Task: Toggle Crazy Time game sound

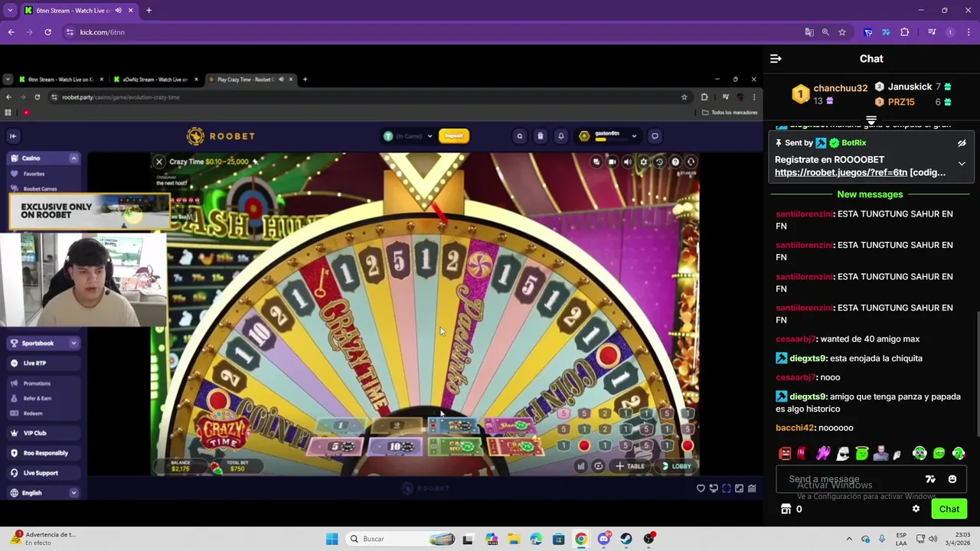Action: coord(628,161)
